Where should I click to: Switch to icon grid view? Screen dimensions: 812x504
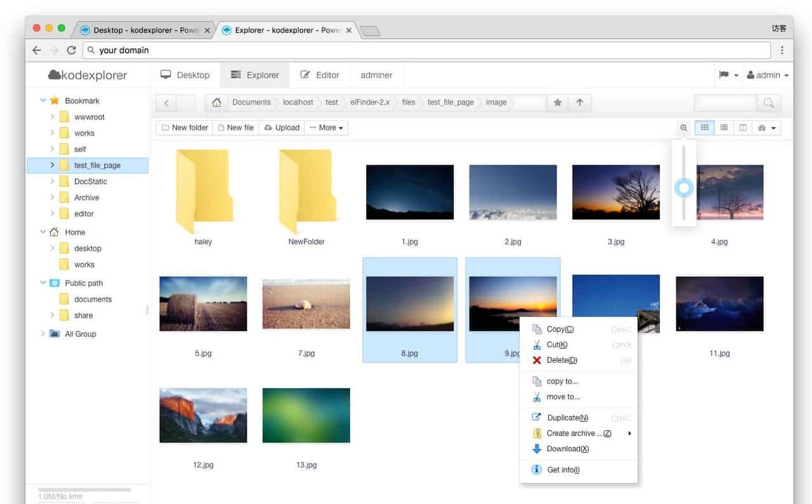coord(704,128)
